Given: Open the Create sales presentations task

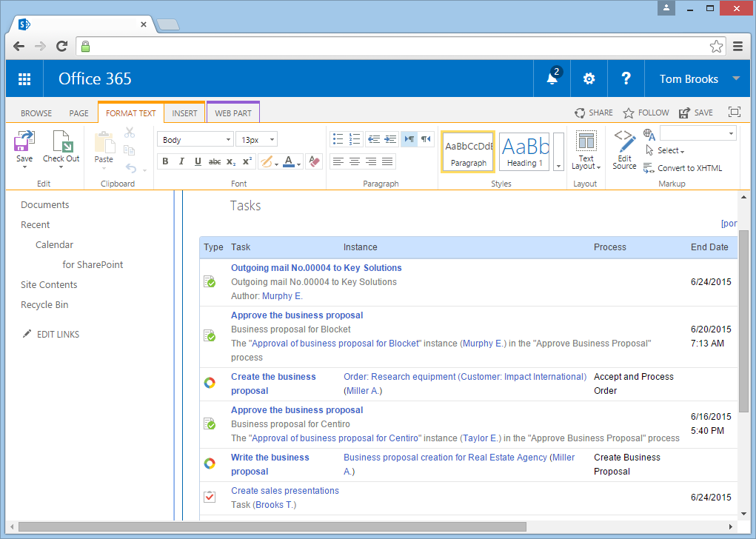Looking at the screenshot, I should pyautogui.click(x=285, y=490).
